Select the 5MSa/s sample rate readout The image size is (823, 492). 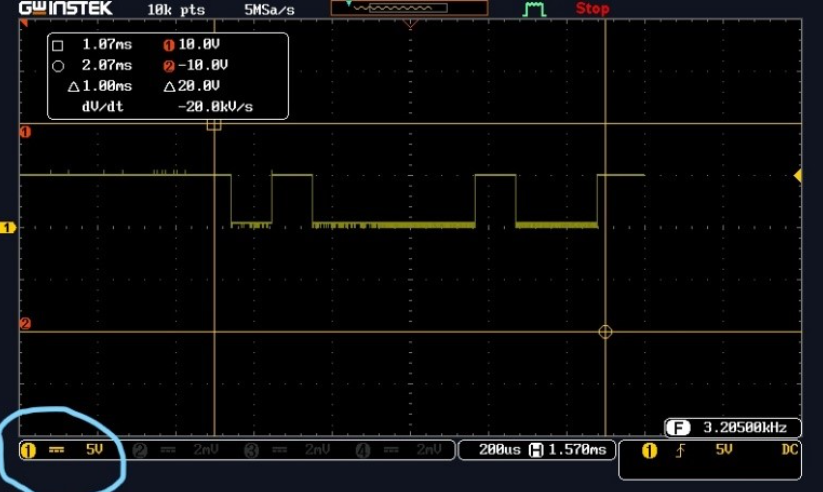point(269,9)
